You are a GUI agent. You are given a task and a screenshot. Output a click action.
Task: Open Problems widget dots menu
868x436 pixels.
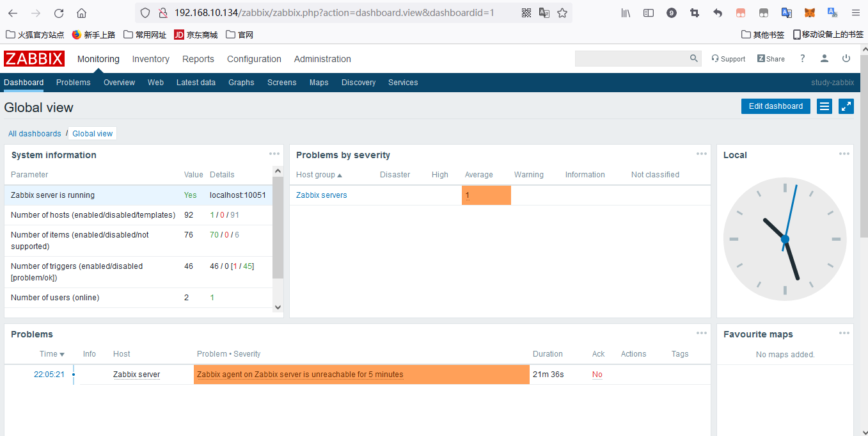pos(702,333)
